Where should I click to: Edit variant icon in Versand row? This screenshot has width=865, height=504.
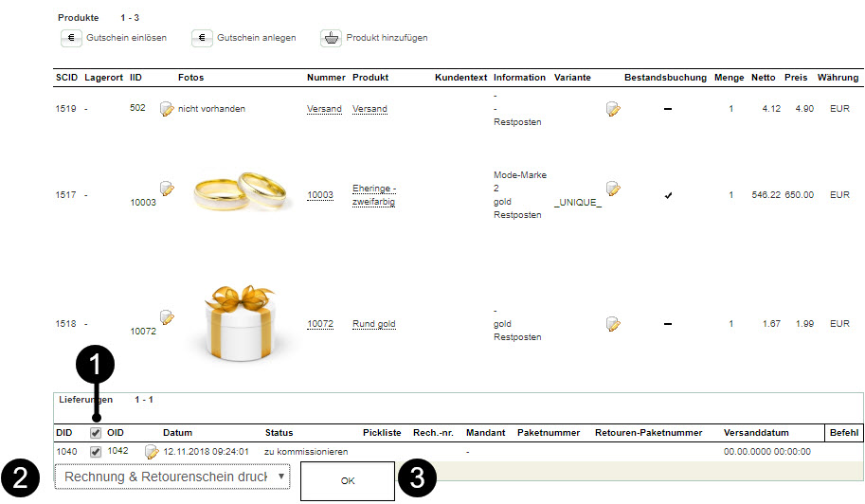614,109
